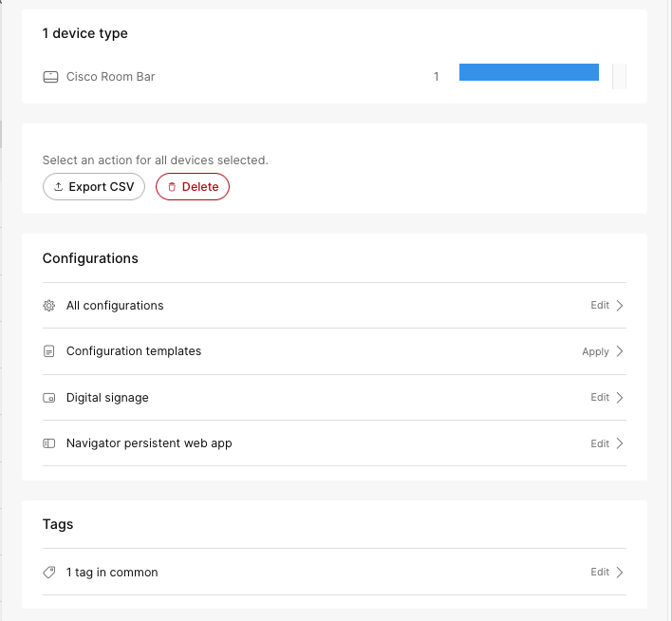Screen dimensions: 672x621
Task: Click the blue Cisco Room Bar count bar
Action: [x=529, y=73]
